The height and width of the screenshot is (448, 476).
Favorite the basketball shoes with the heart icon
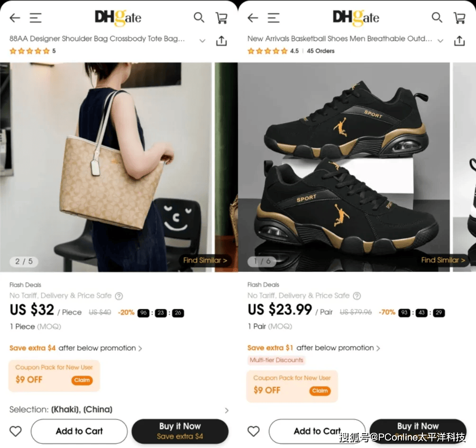[254, 431]
